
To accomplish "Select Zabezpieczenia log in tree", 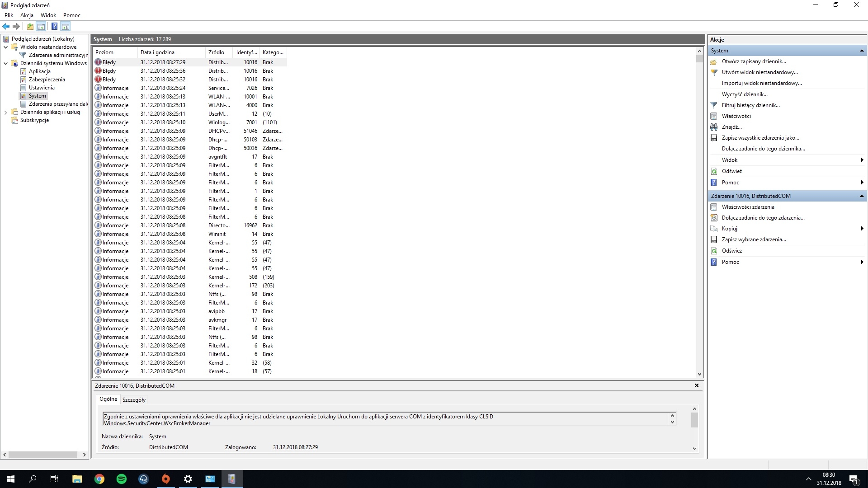I will [47, 80].
